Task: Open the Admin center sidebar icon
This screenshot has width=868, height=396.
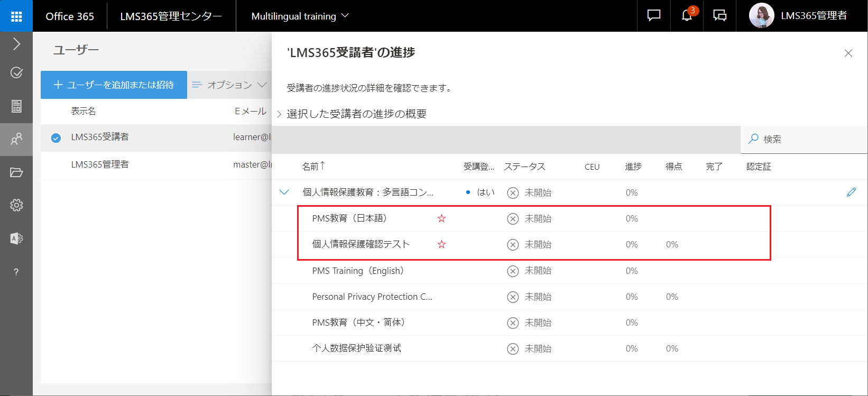Action: tap(16, 238)
